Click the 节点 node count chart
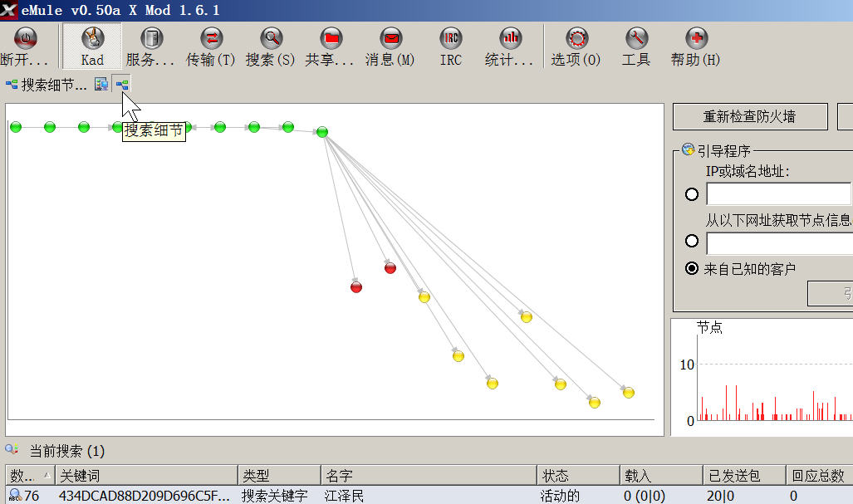Viewport: 853px width, 504px height. click(x=762, y=377)
